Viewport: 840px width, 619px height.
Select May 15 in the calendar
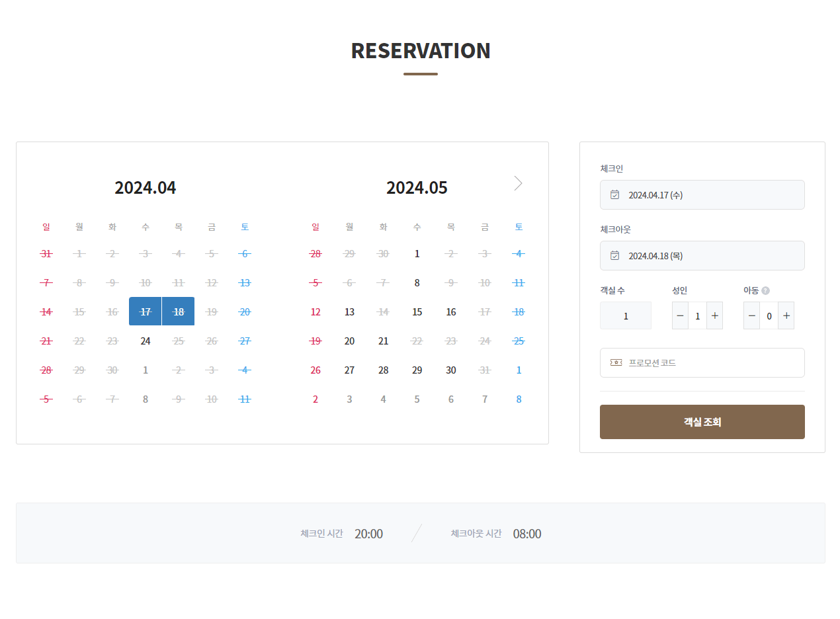(417, 311)
